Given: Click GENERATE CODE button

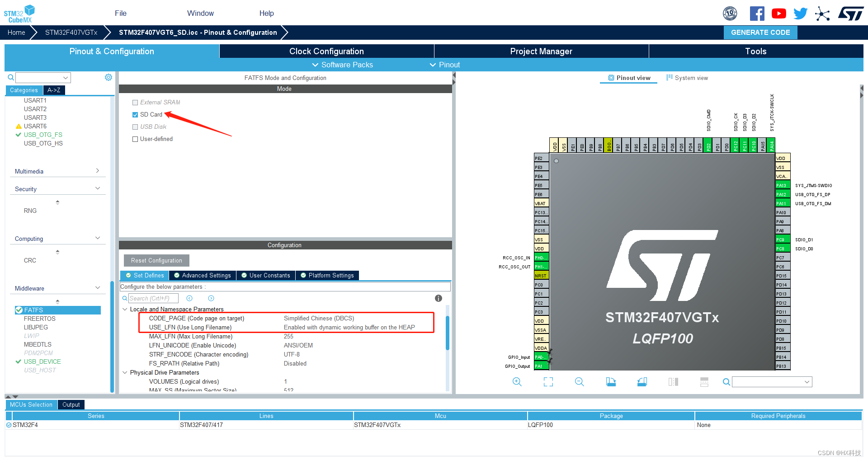Looking at the screenshot, I should click(x=760, y=33).
